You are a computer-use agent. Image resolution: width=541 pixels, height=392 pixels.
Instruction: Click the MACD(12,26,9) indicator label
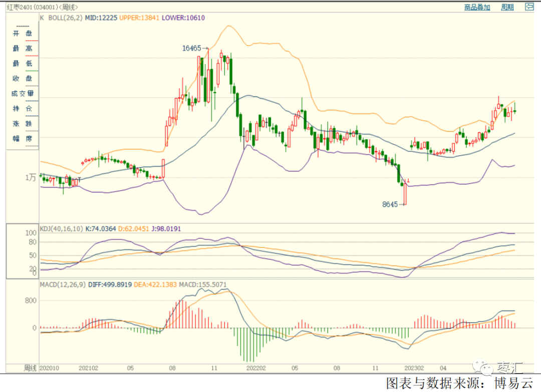tap(63, 285)
